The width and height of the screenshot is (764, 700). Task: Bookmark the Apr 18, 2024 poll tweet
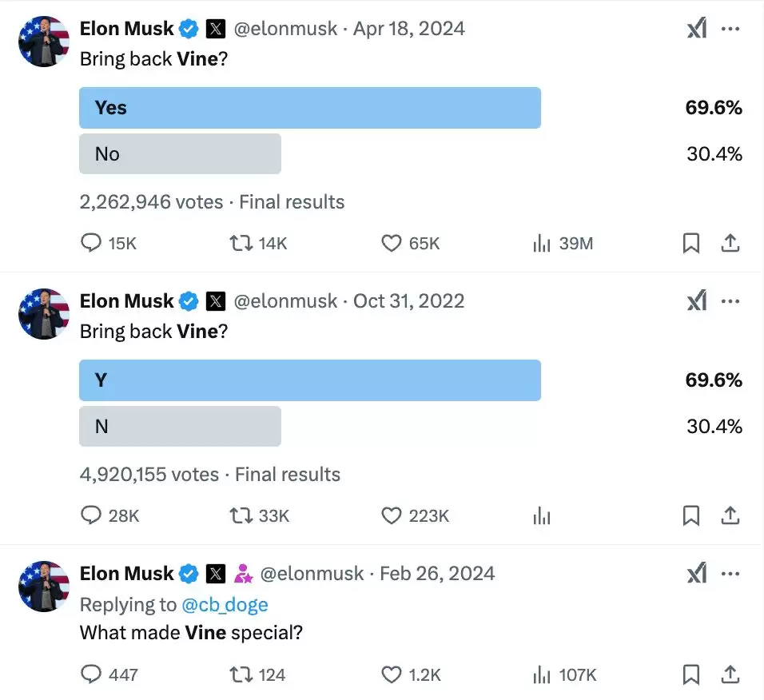point(690,243)
